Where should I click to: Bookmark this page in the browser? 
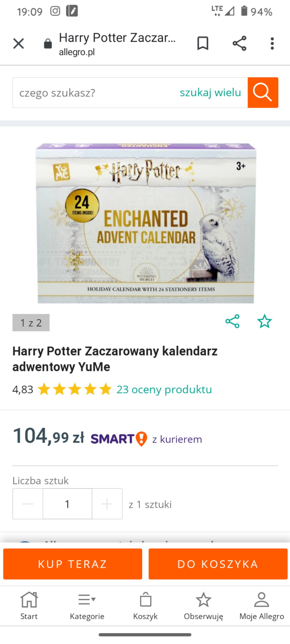pyautogui.click(x=203, y=43)
